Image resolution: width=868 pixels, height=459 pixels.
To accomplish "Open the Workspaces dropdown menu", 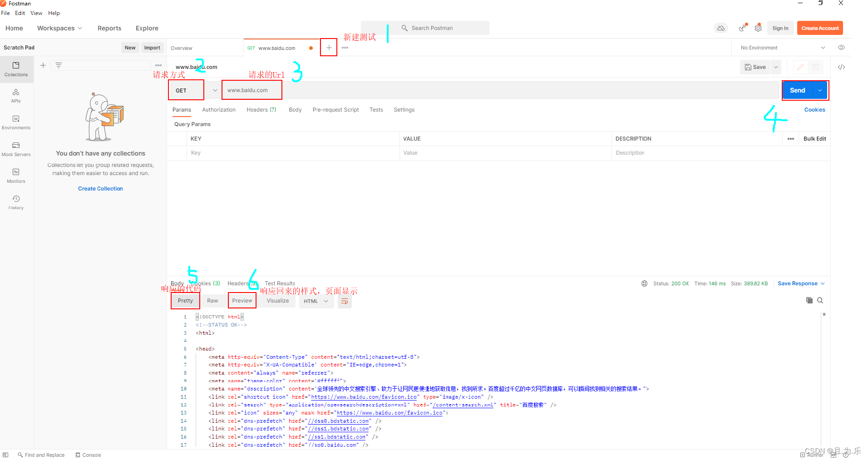I will [59, 28].
